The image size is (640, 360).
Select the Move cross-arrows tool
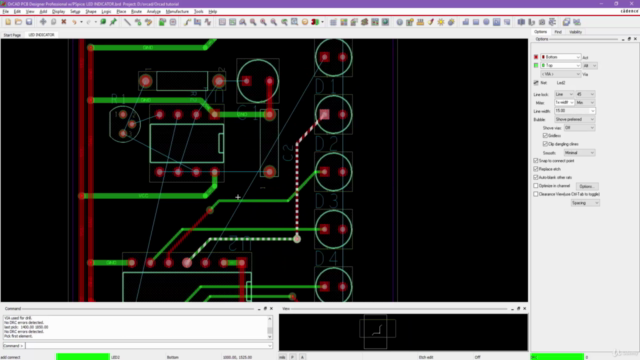point(43,22)
